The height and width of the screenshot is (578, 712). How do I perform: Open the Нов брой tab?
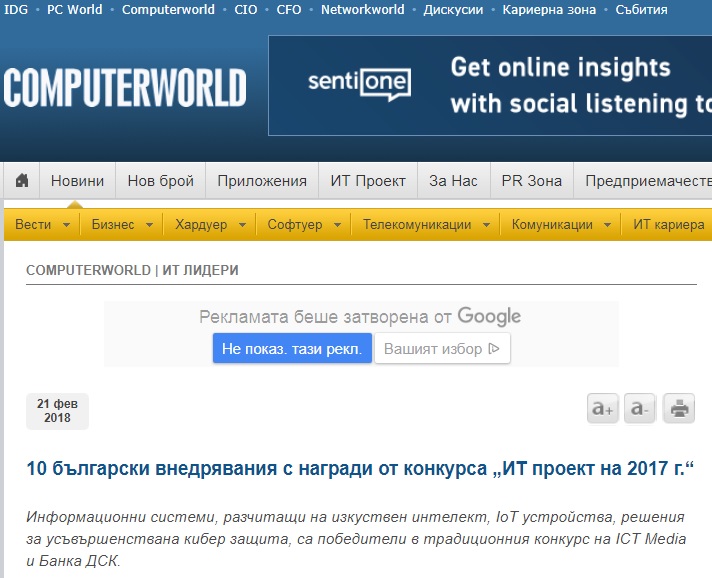click(x=161, y=181)
